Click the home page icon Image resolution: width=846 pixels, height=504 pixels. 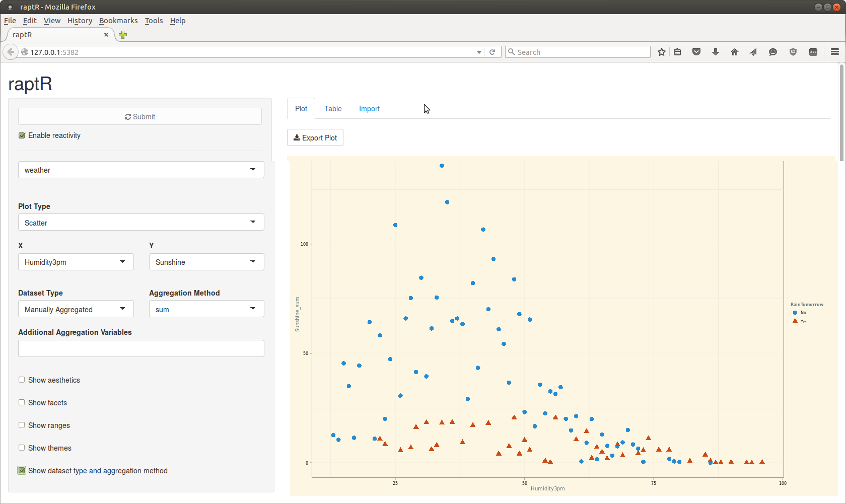[x=735, y=52]
